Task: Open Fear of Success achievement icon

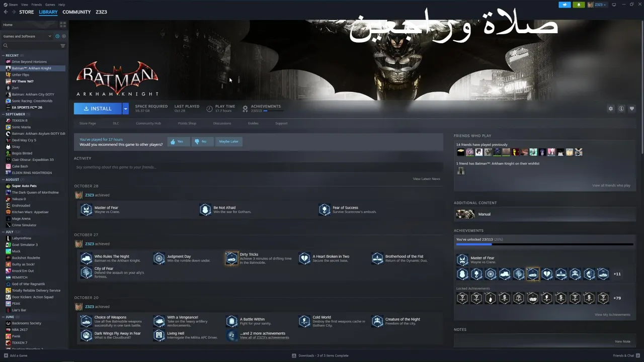Action: tap(325, 210)
